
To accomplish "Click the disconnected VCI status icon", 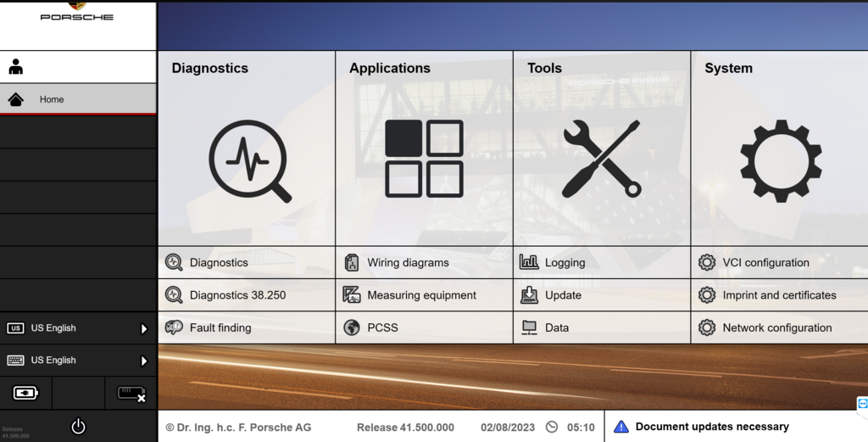I will click(131, 394).
